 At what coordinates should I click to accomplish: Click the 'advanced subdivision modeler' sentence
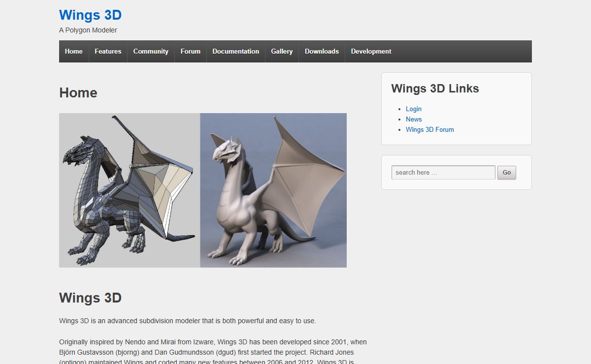tap(188, 321)
